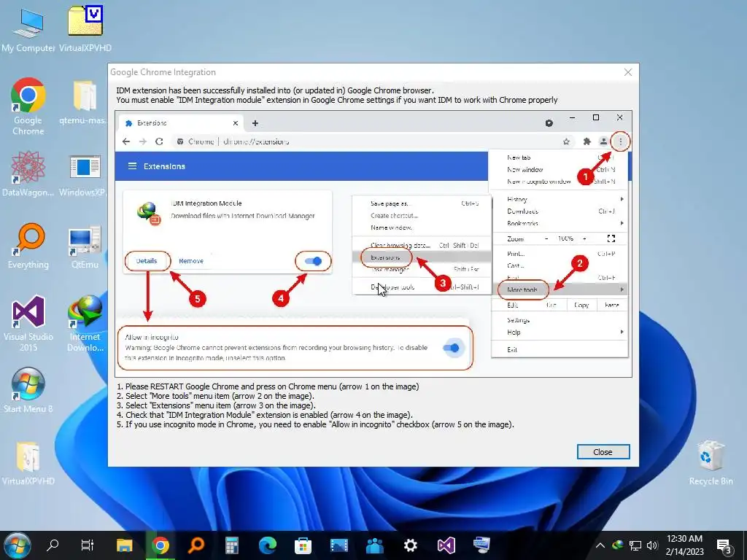Open taskbar search magnifier

pos(53,545)
